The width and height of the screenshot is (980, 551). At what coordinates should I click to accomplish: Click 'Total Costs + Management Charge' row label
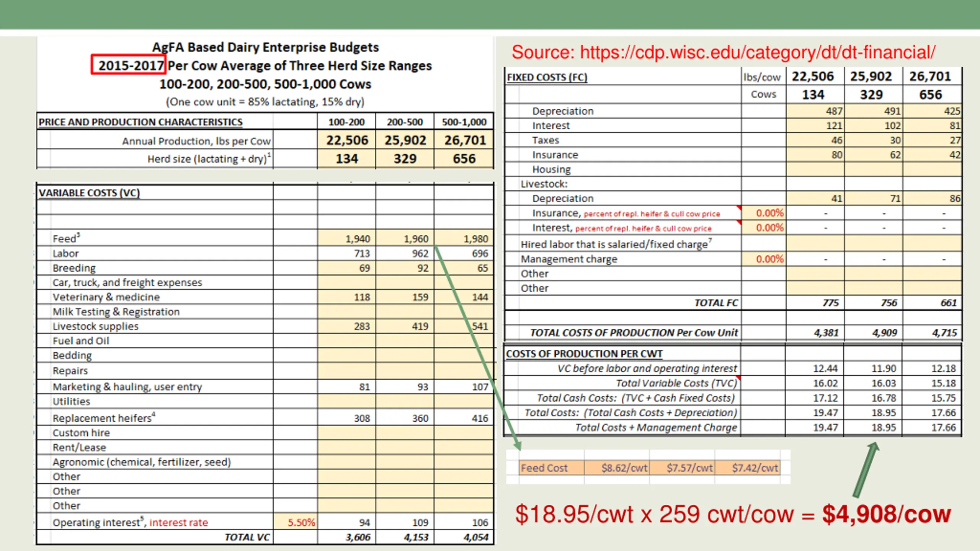pos(656,427)
